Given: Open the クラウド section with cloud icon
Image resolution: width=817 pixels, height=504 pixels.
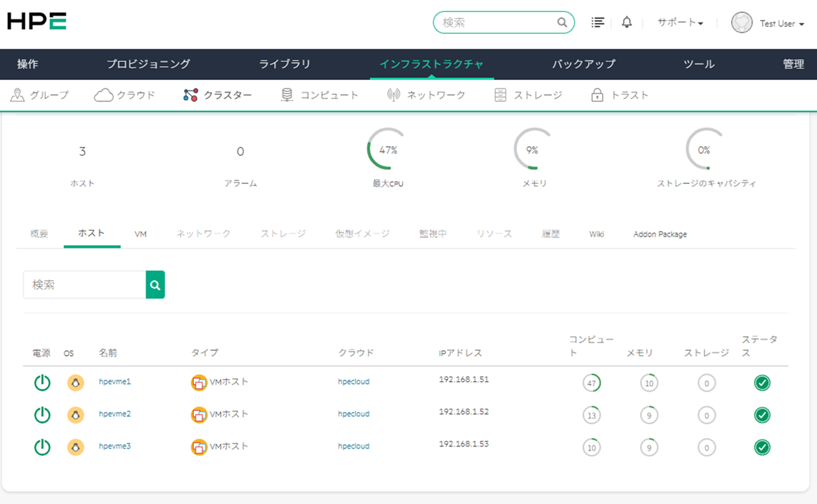Looking at the screenshot, I should pyautogui.click(x=125, y=95).
